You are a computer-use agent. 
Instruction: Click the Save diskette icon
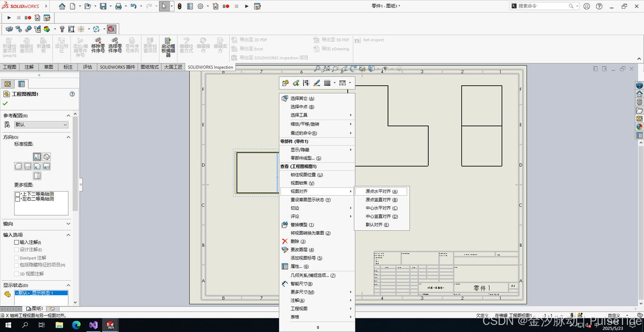click(103, 7)
